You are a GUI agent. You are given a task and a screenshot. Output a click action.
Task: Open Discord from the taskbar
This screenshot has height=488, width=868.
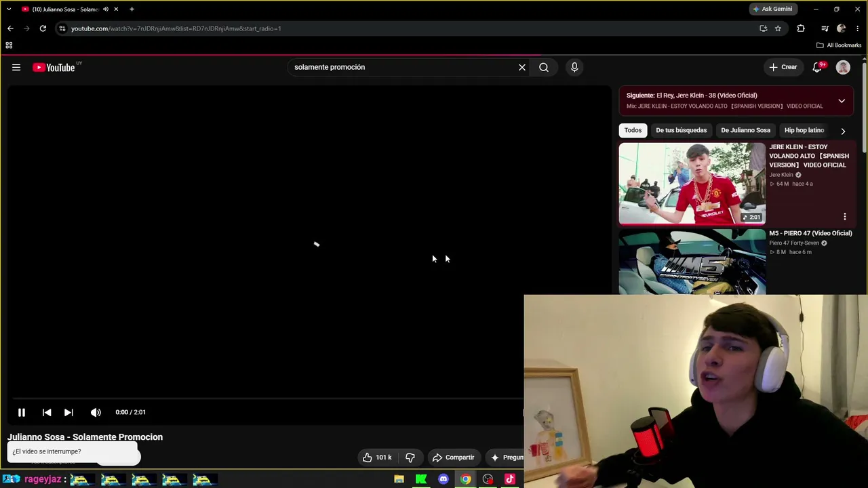(443, 479)
